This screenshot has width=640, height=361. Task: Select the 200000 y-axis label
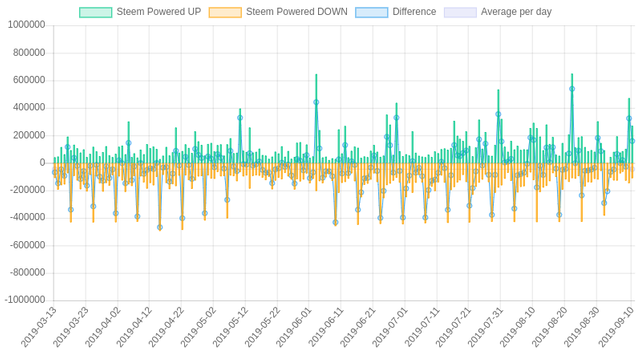(x=29, y=135)
